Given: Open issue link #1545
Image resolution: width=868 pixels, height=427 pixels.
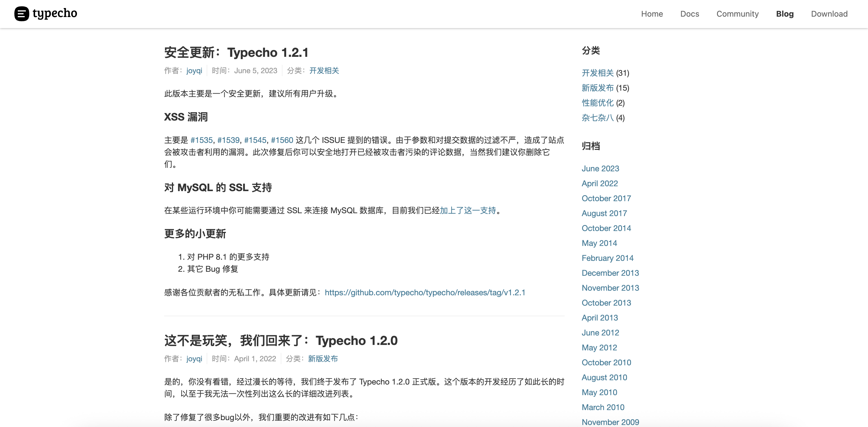Looking at the screenshot, I should [x=255, y=140].
